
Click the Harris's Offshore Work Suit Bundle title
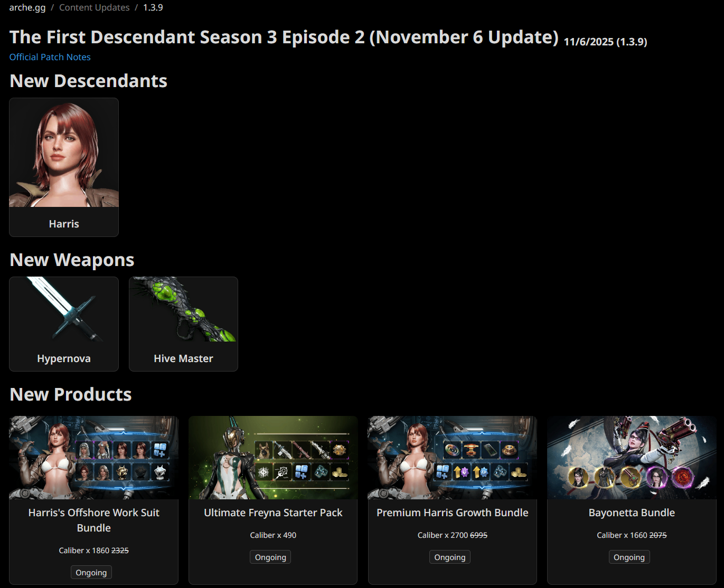point(93,520)
